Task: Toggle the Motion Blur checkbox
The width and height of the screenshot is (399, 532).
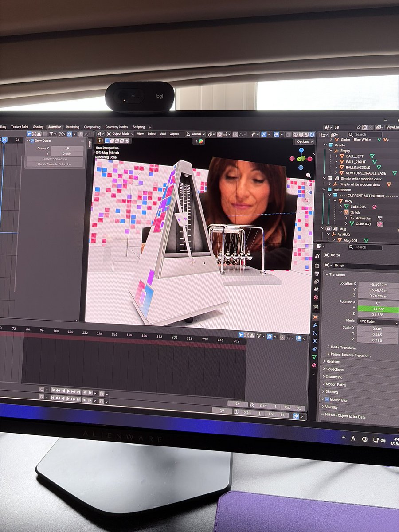Action: click(327, 400)
